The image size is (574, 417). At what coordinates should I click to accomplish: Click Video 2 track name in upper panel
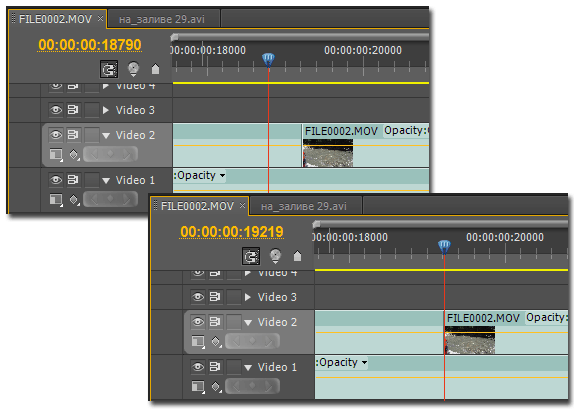(x=135, y=135)
